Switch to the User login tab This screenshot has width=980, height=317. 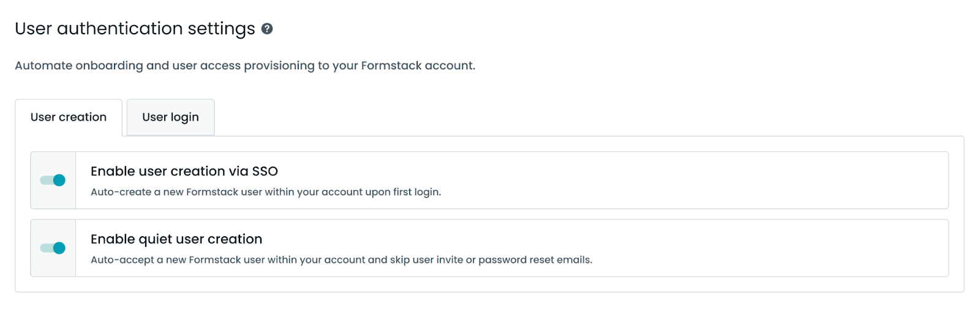click(x=170, y=117)
